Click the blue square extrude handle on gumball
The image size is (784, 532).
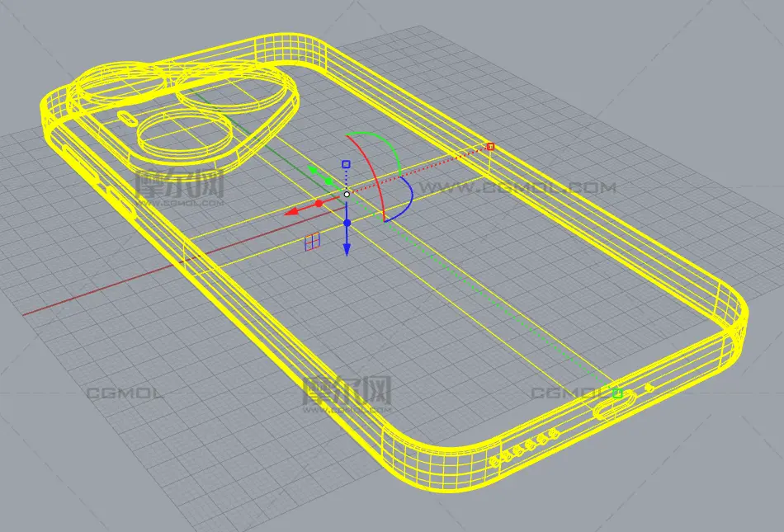[347, 164]
